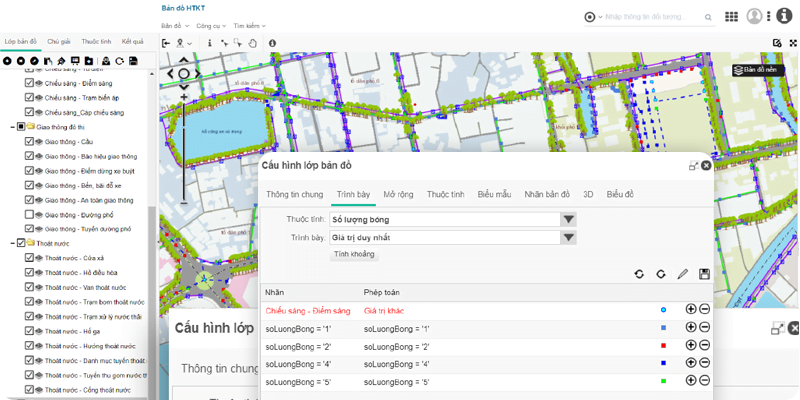Click the feature info 'i' tool

point(209,43)
